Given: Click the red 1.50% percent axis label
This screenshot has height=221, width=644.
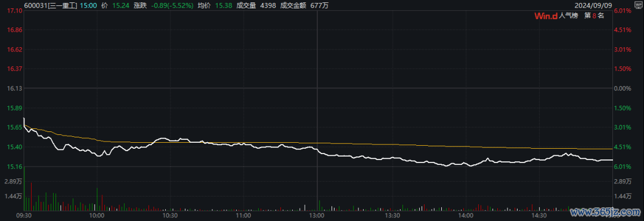Looking at the screenshot, I should pyautogui.click(x=622, y=69).
